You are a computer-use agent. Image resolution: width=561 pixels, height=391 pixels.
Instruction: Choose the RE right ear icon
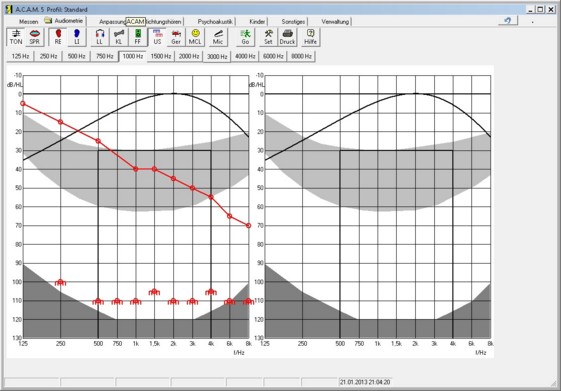coord(58,37)
